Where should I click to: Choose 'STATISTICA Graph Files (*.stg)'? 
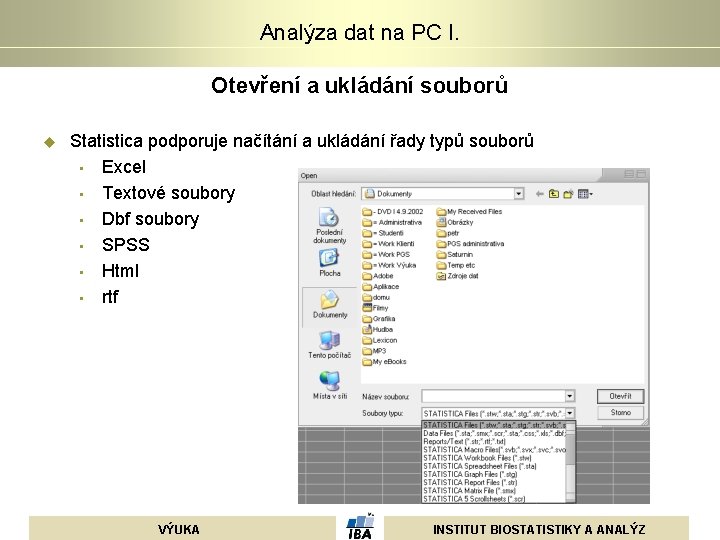(x=494, y=474)
